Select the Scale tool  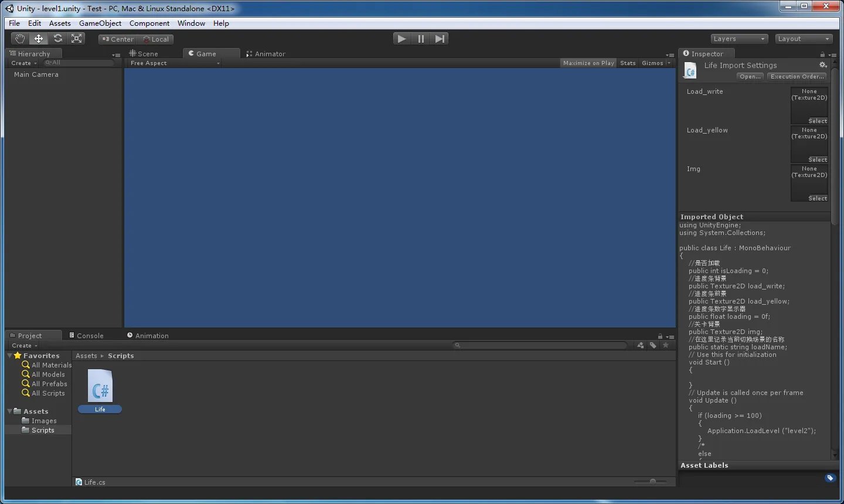click(x=76, y=39)
